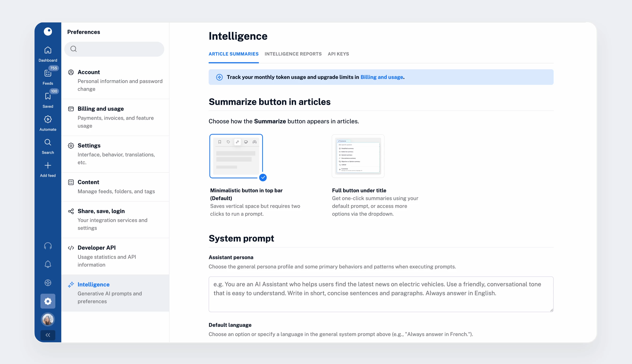Viewport: 632px width, 364px height.
Task: Open the user profile avatar
Action: click(x=48, y=319)
